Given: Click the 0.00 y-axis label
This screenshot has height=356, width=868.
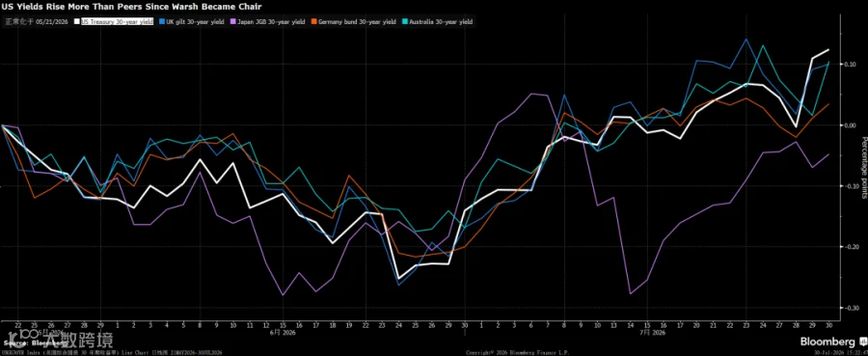Looking at the screenshot, I should (x=851, y=125).
